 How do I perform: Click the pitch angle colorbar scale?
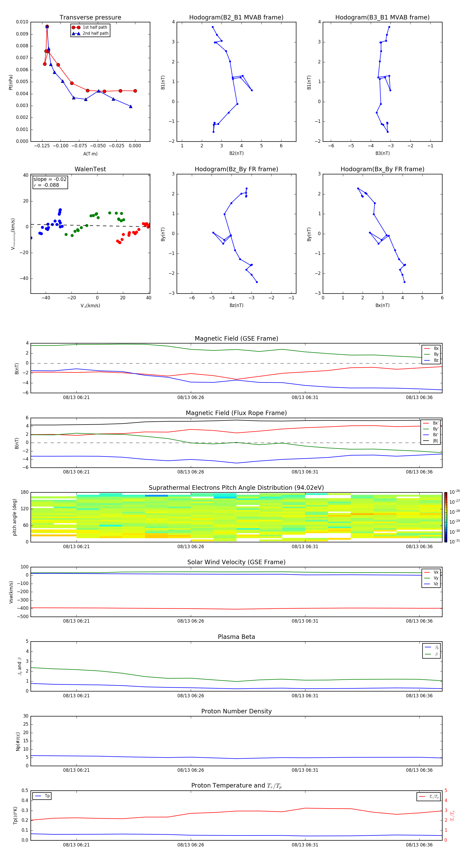pos(446,517)
